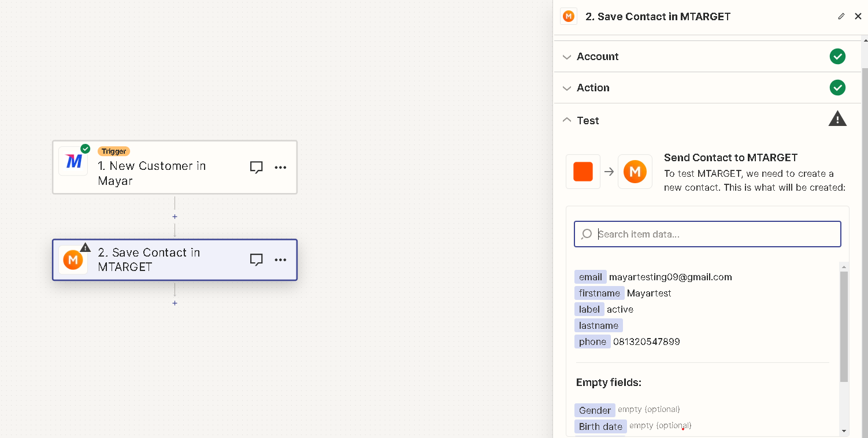The width and height of the screenshot is (868, 438).
Task: Click the Mayartest firstname value
Action: point(649,293)
